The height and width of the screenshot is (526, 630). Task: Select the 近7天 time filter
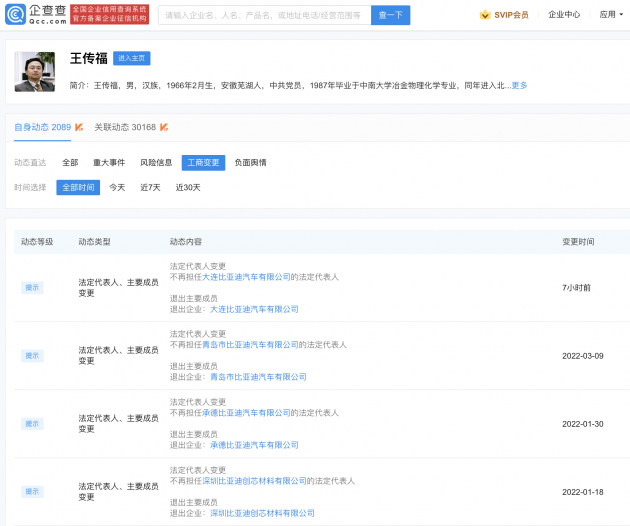point(150,188)
